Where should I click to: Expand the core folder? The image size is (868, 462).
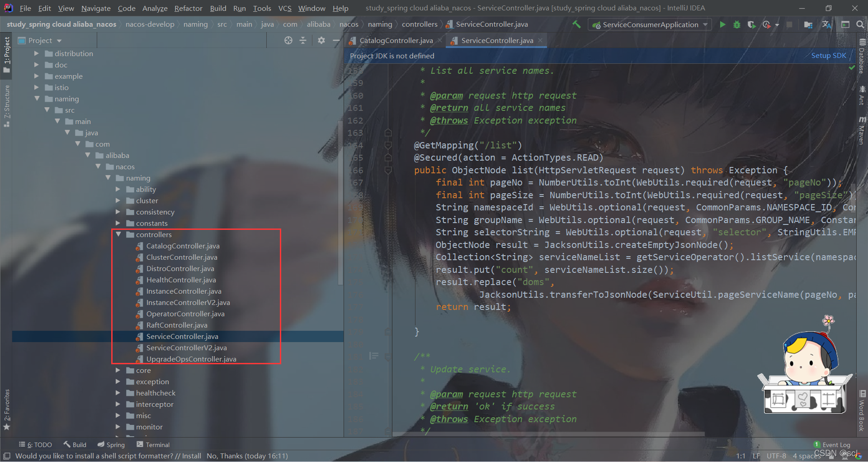[118, 370]
